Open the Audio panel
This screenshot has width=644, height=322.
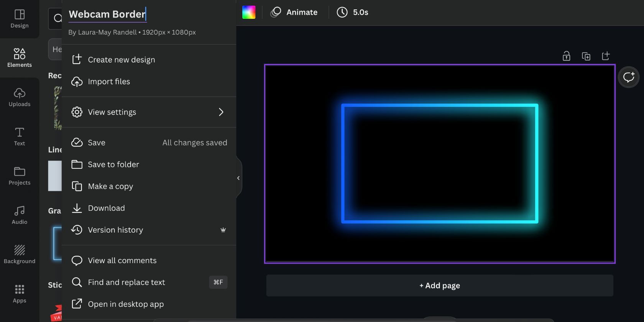pyautogui.click(x=19, y=215)
